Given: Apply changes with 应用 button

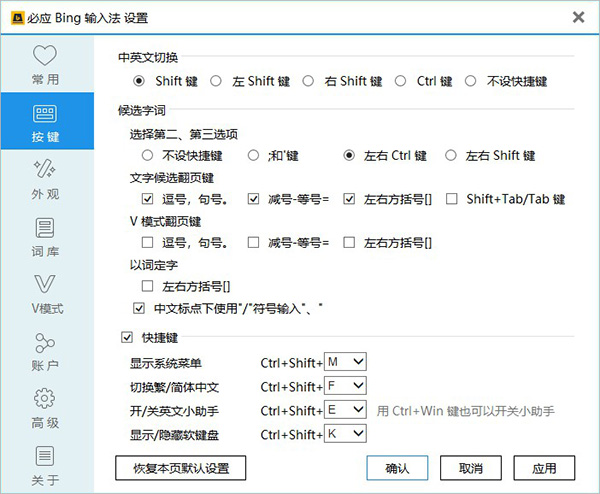Looking at the screenshot, I should point(544,468).
